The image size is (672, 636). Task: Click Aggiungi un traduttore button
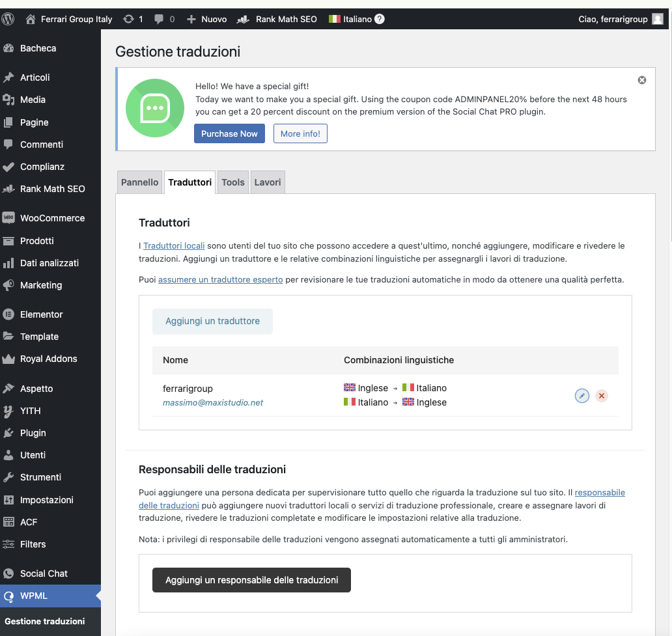[x=212, y=321]
